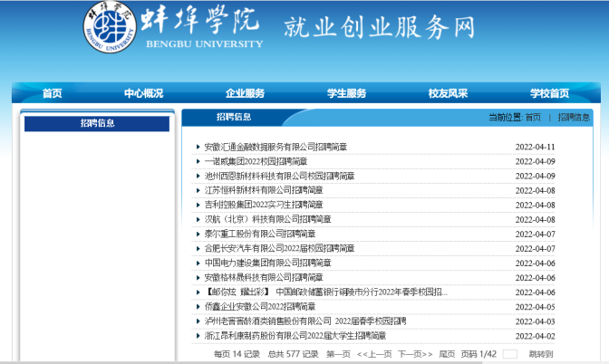The height and width of the screenshot is (364, 609).
Task: Click arrow bullet beside 泰尔重工 posting
Action: coord(198,234)
